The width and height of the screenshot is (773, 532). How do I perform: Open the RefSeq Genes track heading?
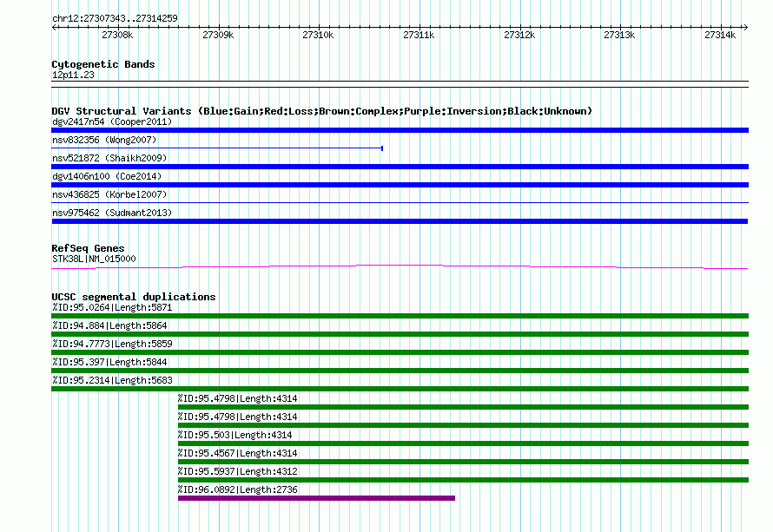88,248
